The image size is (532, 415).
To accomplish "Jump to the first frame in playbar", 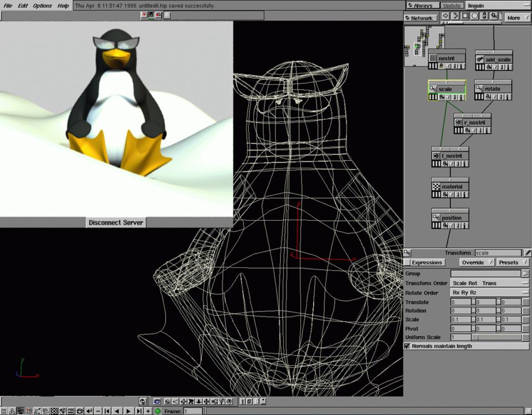I will (107, 411).
